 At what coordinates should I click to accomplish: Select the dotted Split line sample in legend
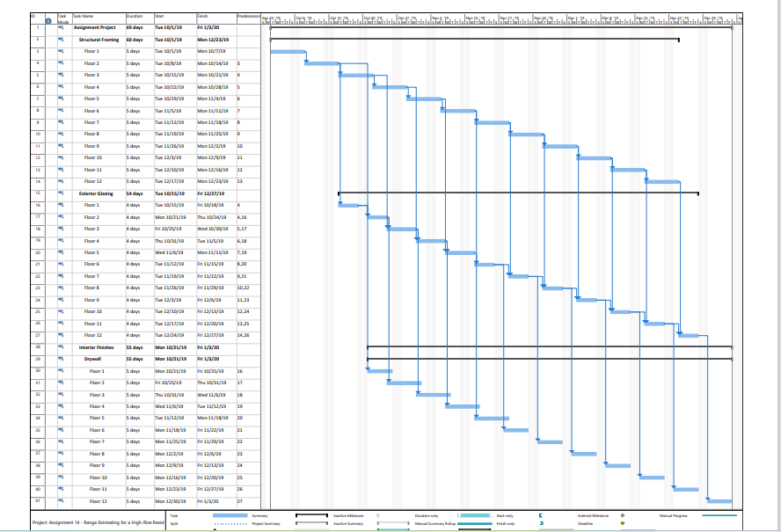(230, 524)
